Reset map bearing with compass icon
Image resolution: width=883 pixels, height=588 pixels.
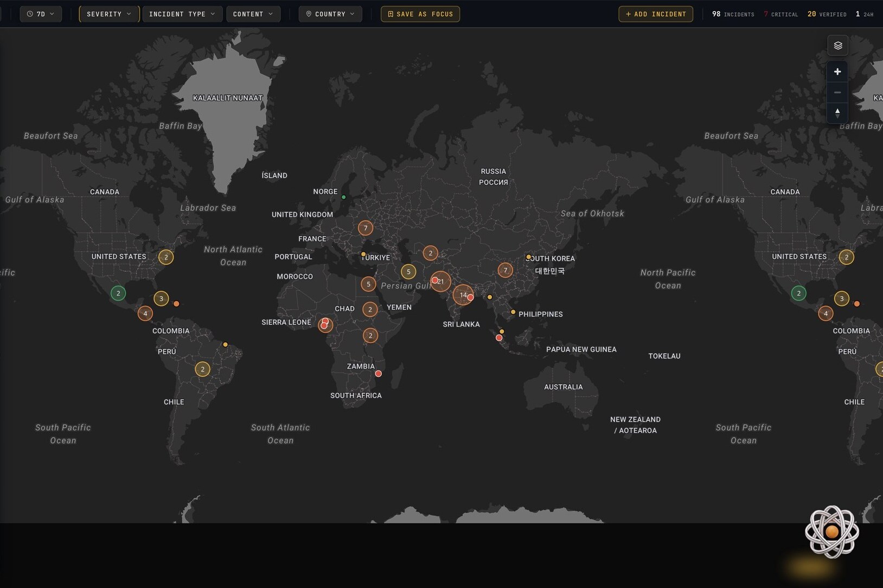pyautogui.click(x=837, y=113)
